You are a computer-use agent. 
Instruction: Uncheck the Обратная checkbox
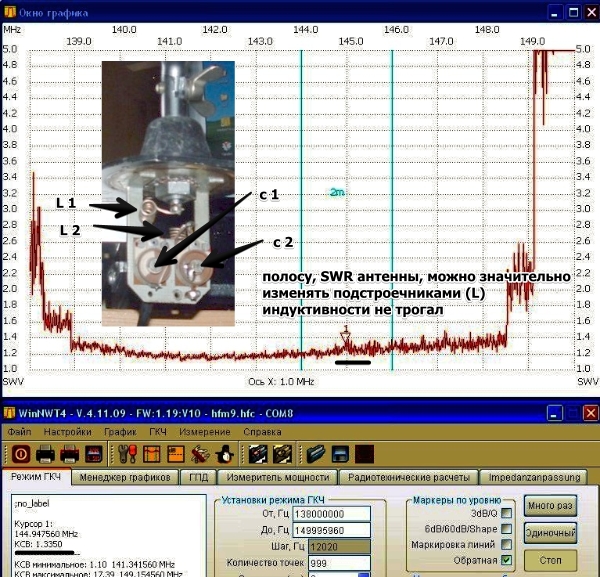(x=507, y=560)
